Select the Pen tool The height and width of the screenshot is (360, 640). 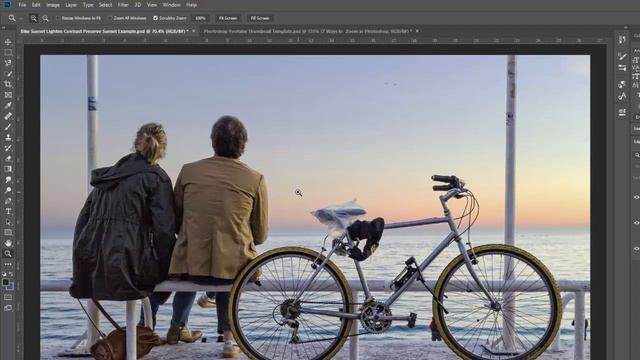[8, 201]
